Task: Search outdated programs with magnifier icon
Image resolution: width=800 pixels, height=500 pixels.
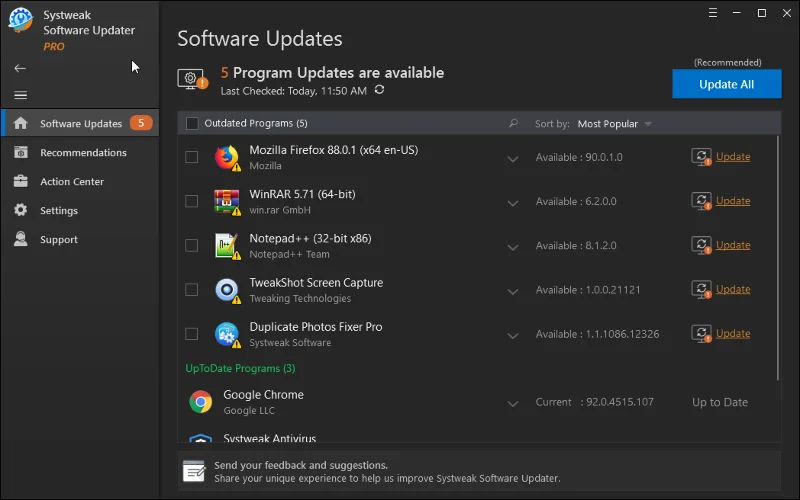Action: coord(513,123)
